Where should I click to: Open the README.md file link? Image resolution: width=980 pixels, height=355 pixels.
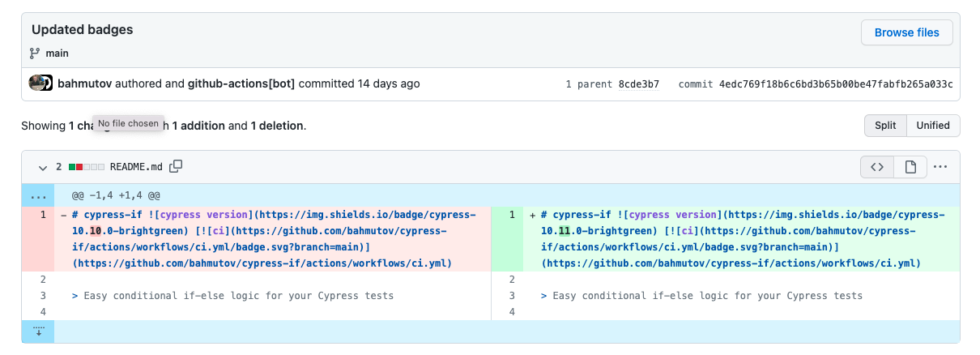click(x=136, y=167)
